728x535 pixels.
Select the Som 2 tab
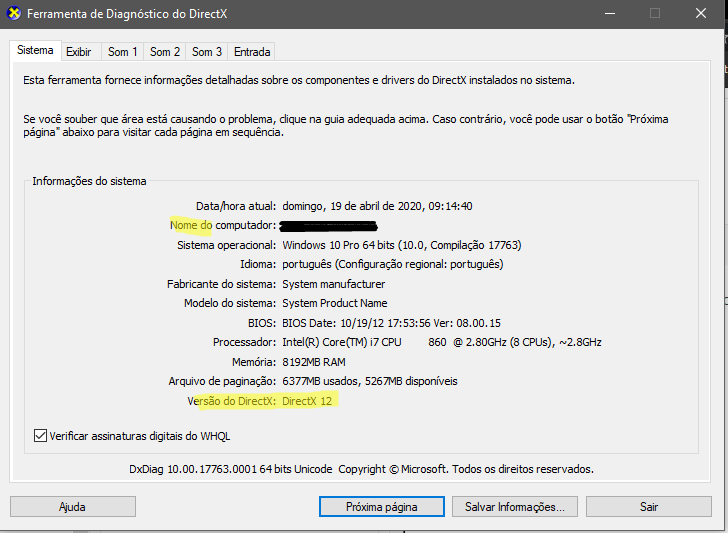click(164, 52)
